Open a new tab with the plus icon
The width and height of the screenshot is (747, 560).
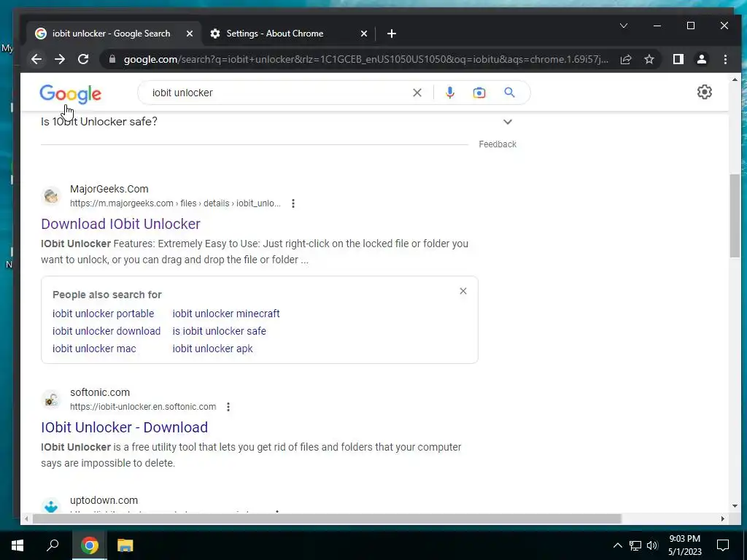pyautogui.click(x=392, y=34)
